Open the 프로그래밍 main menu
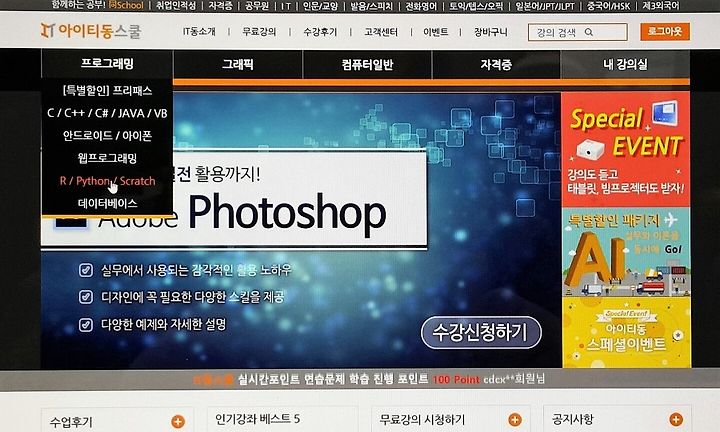 (x=107, y=63)
